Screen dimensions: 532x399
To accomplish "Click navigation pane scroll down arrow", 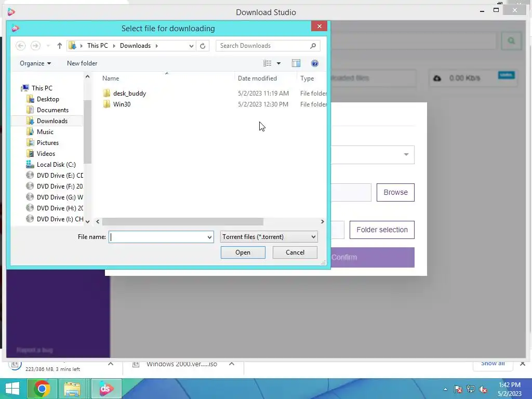I will [87, 221].
